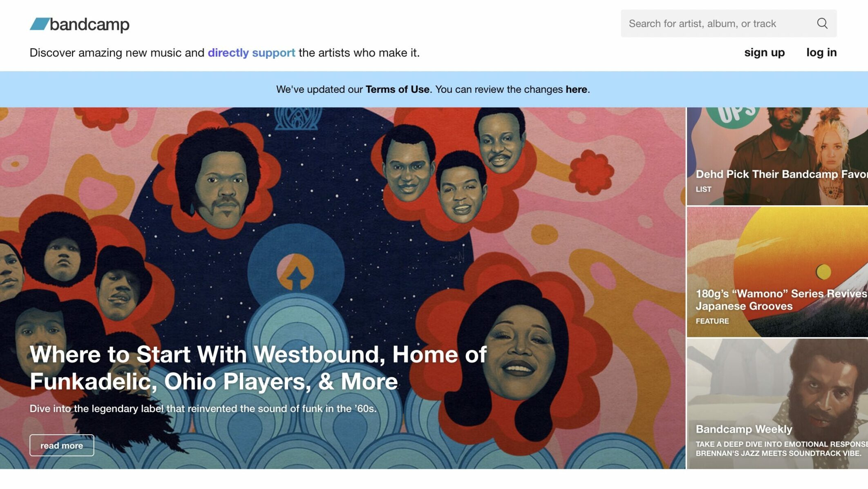Click 'here' to review the changes

tap(576, 89)
